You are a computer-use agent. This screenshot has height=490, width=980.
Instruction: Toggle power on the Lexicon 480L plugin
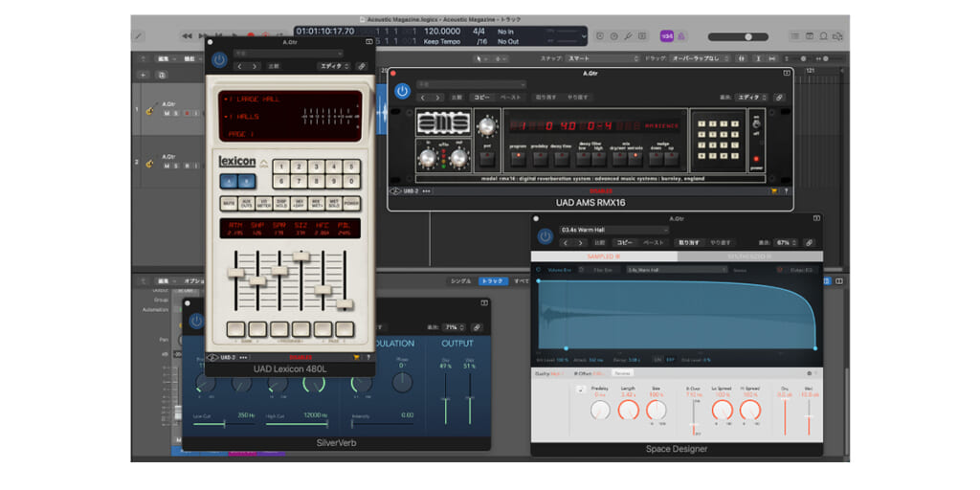coord(219,60)
